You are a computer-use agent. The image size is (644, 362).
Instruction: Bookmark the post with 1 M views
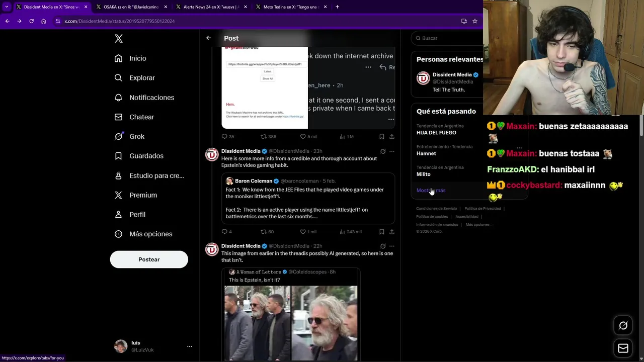[x=381, y=136]
